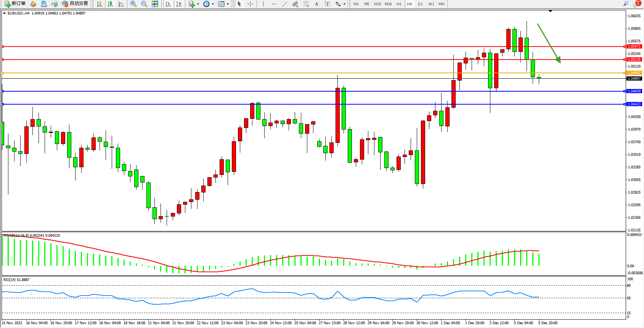Switch chart to bar chart mode
Screen dimensions: 644x328
(x=100, y=4)
